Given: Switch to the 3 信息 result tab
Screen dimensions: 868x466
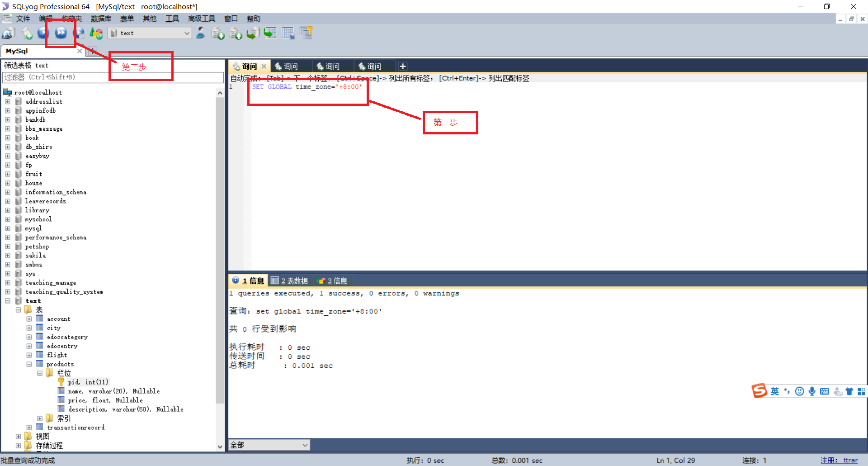Looking at the screenshot, I should pos(333,281).
